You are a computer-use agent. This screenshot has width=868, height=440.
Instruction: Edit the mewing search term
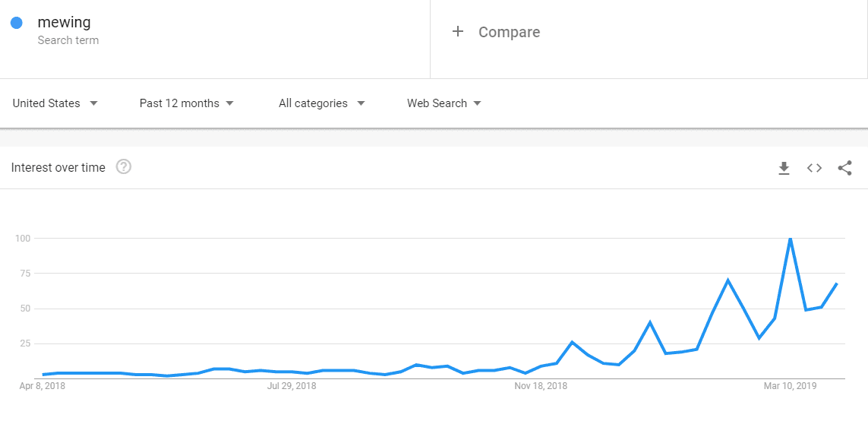tap(65, 23)
